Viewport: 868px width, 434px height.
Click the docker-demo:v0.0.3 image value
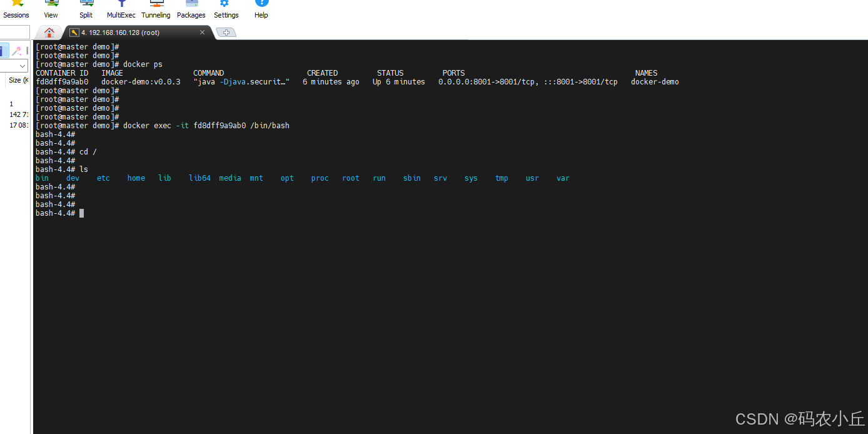pos(141,82)
